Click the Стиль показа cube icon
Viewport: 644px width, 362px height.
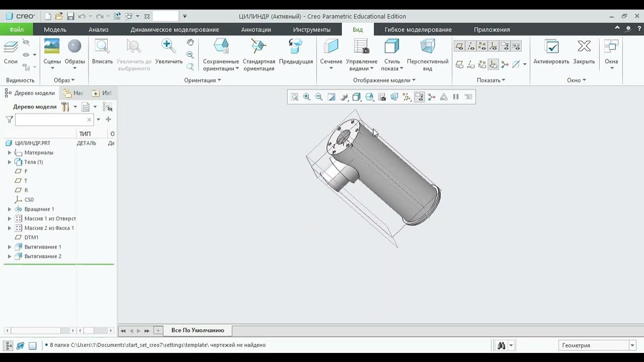(392, 47)
